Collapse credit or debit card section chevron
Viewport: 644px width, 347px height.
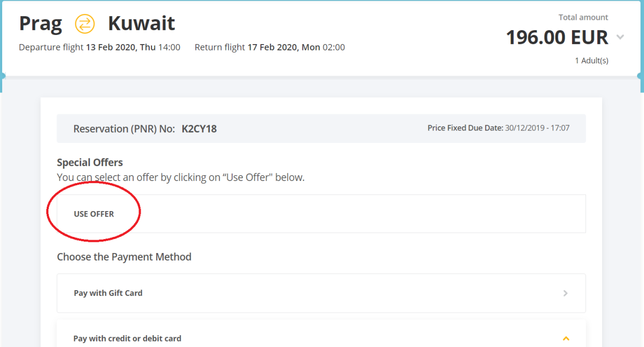coord(566,338)
